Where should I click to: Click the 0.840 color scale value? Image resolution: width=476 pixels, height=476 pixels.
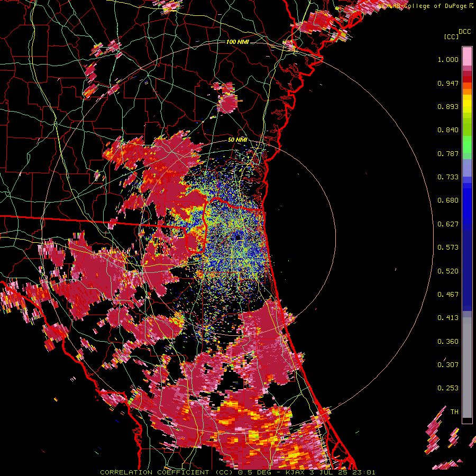click(x=448, y=130)
